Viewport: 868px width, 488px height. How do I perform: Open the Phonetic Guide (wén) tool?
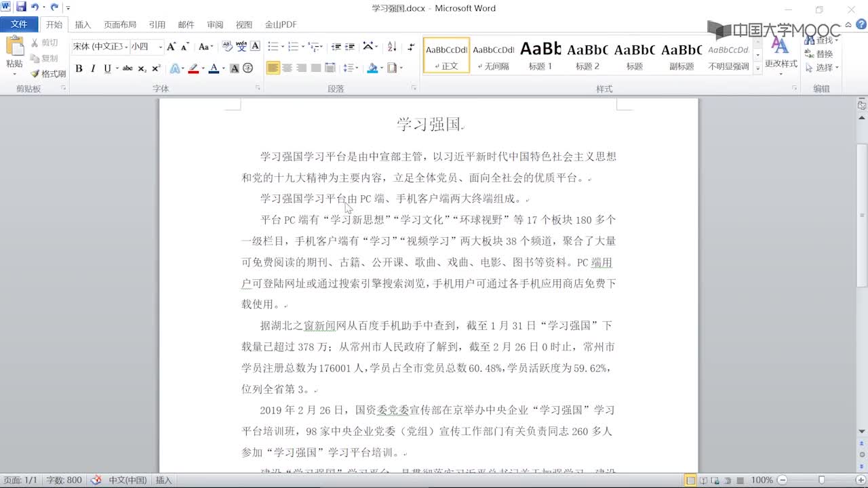(x=241, y=47)
